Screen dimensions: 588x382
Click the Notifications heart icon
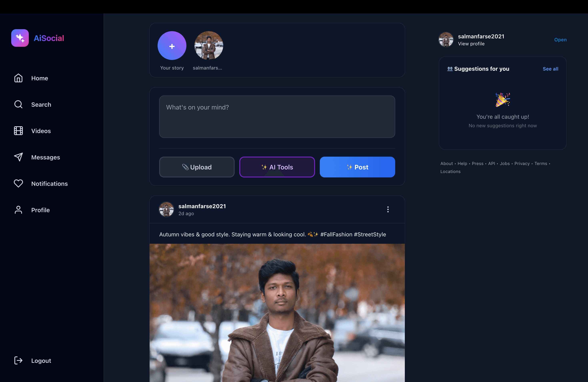[18, 183]
